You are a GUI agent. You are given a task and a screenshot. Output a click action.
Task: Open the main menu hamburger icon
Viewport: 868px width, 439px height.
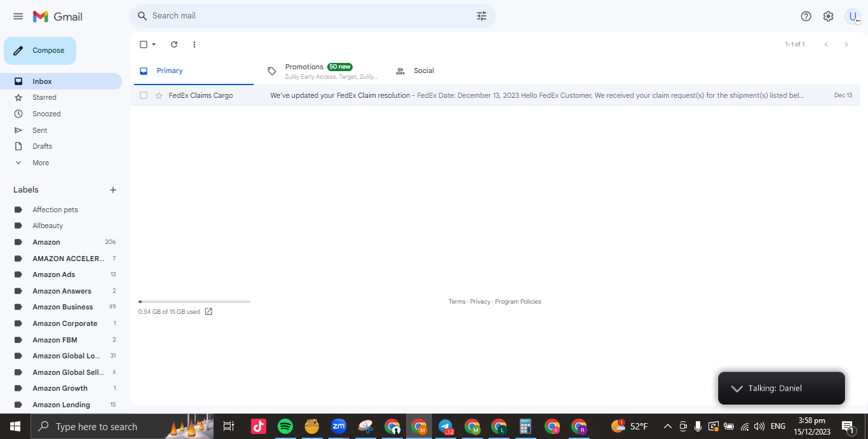(18, 17)
